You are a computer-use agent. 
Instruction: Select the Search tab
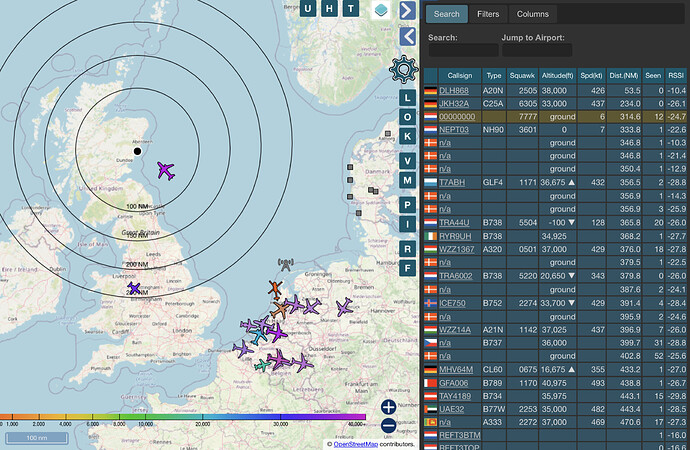click(446, 14)
